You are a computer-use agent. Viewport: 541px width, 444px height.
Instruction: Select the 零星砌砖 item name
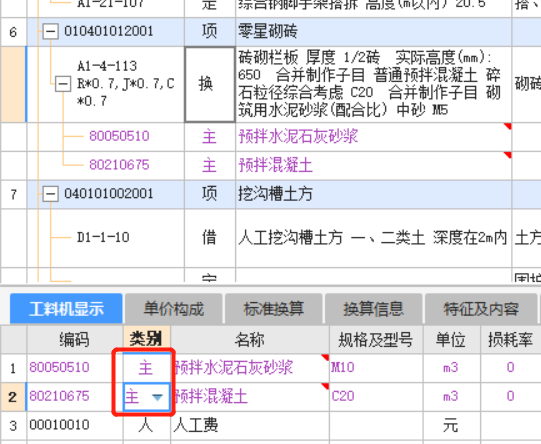point(268,31)
